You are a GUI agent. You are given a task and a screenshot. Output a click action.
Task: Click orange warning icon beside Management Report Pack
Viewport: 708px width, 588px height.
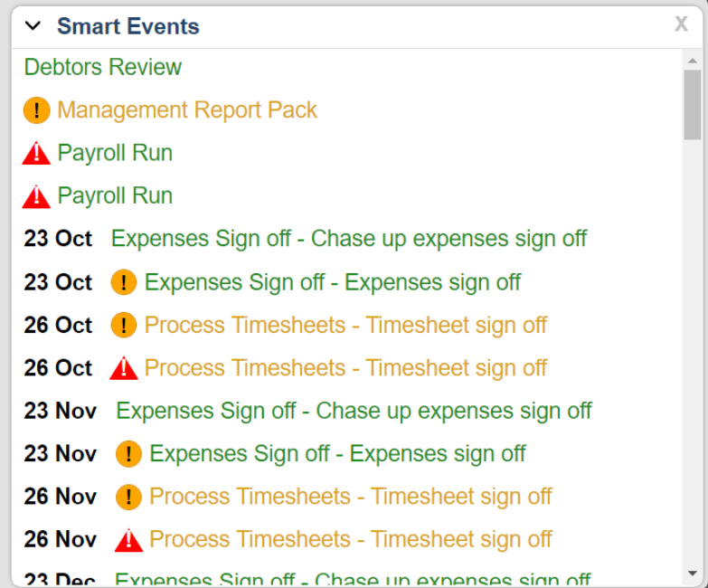point(37,111)
